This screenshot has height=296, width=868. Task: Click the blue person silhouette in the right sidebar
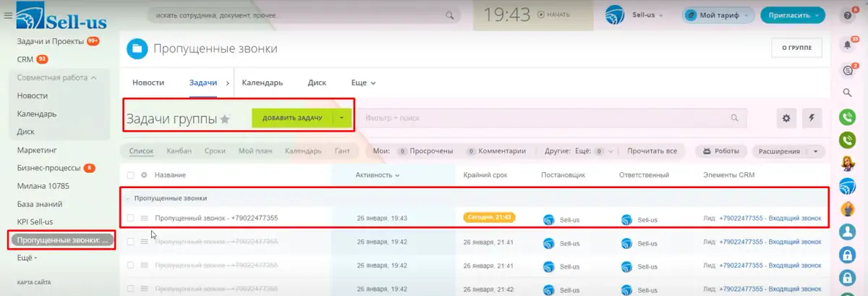(848, 232)
